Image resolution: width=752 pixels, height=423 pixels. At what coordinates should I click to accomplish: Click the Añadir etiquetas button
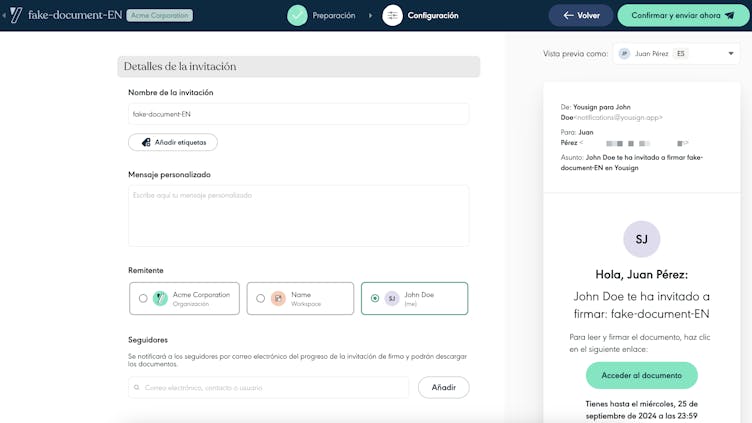click(x=173, y=142)
